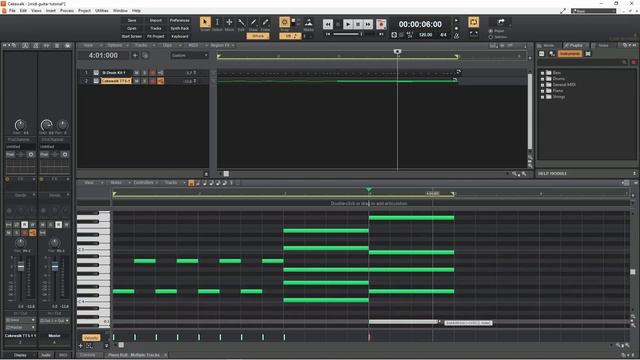The image size is (640, 360).
Task: Open the Custom track control dropdown
Action: pos(189,56)
